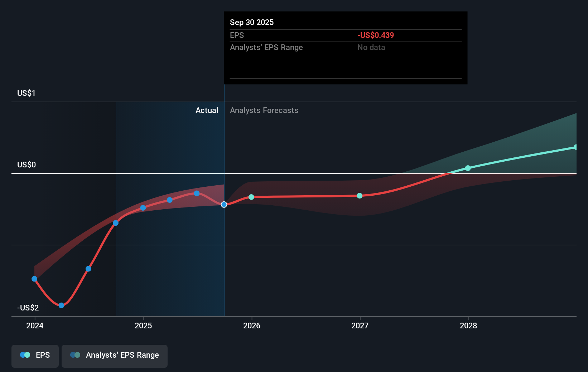Image resolution: width=588 pixels, height=372 pixels.
Task: Select the highlighted Sep 30 2025 data point
Action: (x=224, y=205)
